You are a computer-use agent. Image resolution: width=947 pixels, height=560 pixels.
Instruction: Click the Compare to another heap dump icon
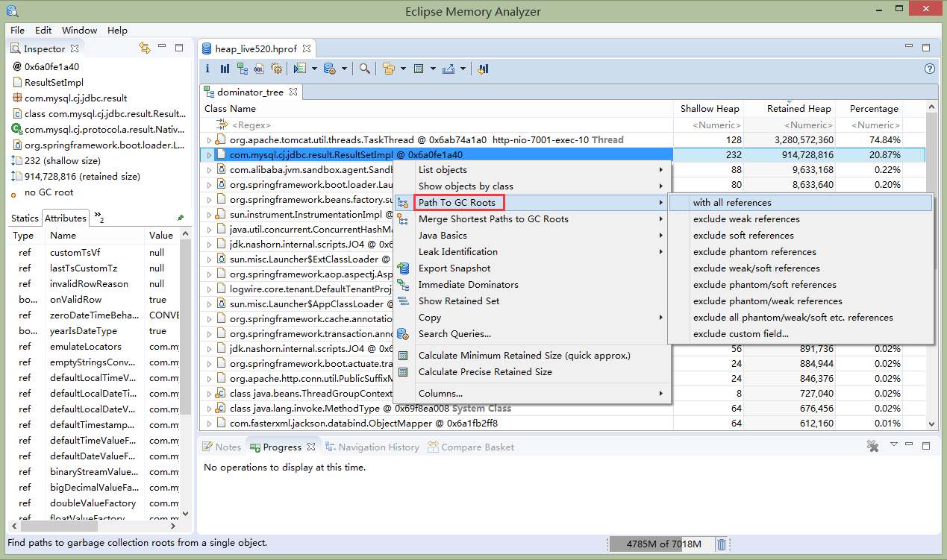[x=483, y=69]
